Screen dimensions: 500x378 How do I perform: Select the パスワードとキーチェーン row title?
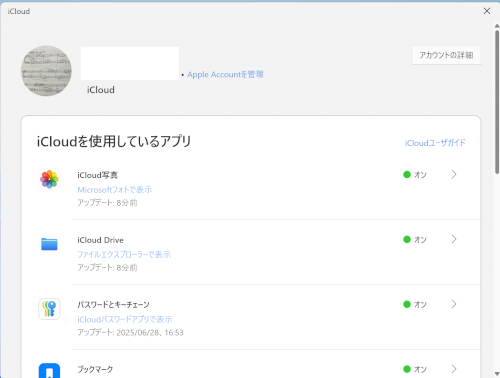point(113,305)
